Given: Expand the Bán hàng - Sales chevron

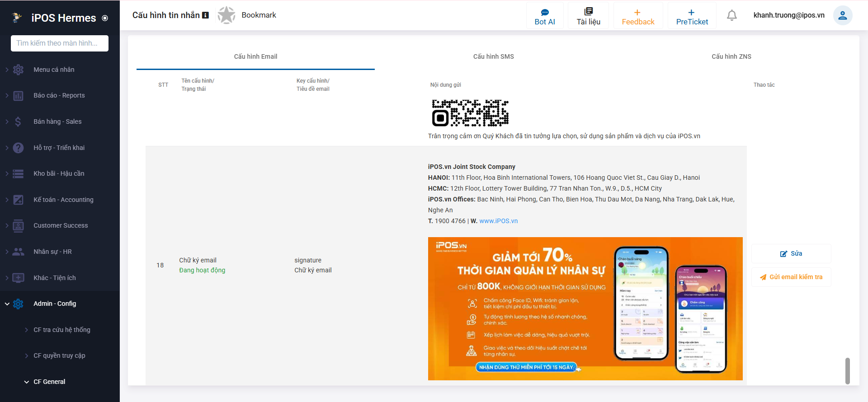Looking at the screenshot, I should (7, 122).
